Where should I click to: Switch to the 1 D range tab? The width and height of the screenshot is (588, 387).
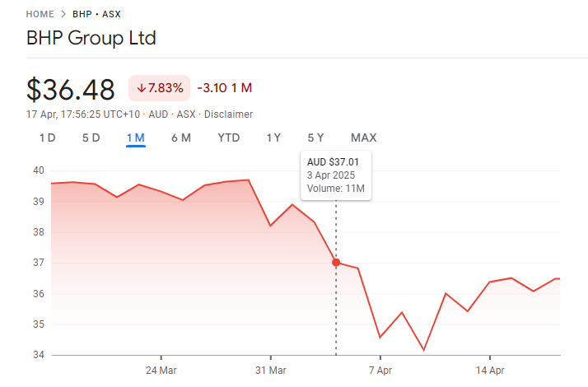[x=47, y=138]
